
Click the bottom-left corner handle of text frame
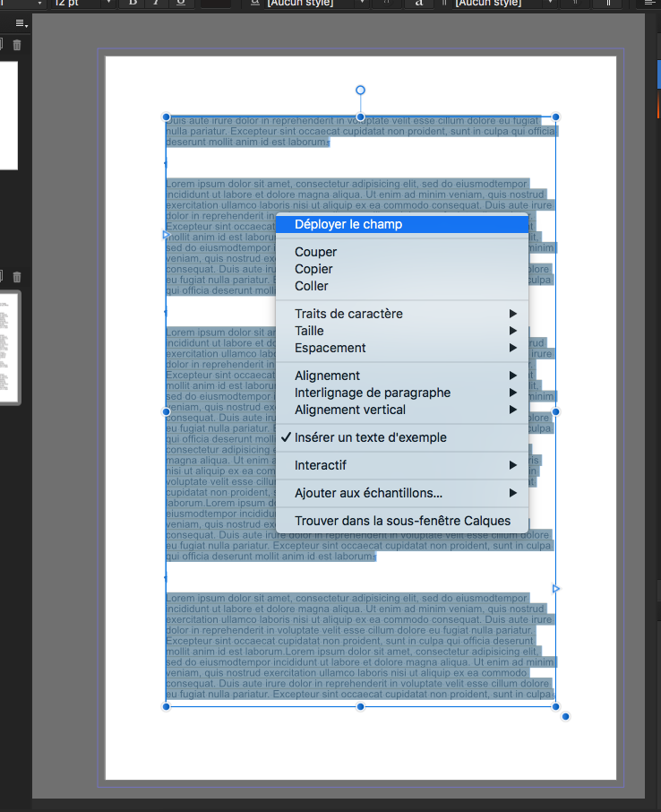(x=167, y=706)
